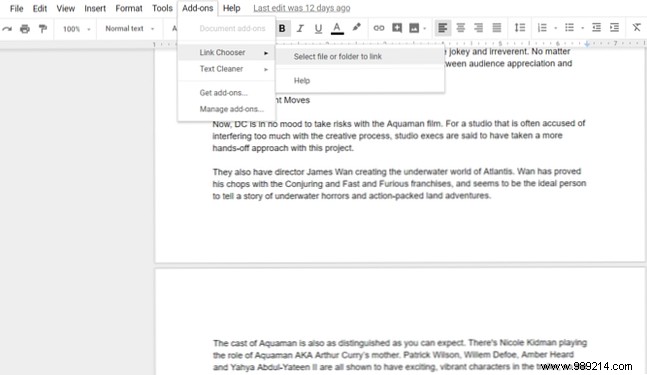Insert an image from toolbar

(414, 28)
